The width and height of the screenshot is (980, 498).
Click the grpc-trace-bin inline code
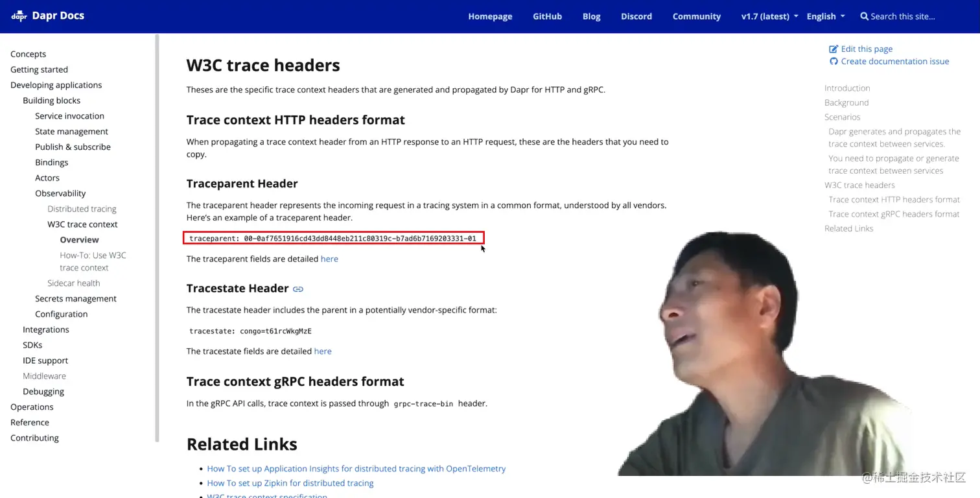pyautogui.click(x=423, y=404)
